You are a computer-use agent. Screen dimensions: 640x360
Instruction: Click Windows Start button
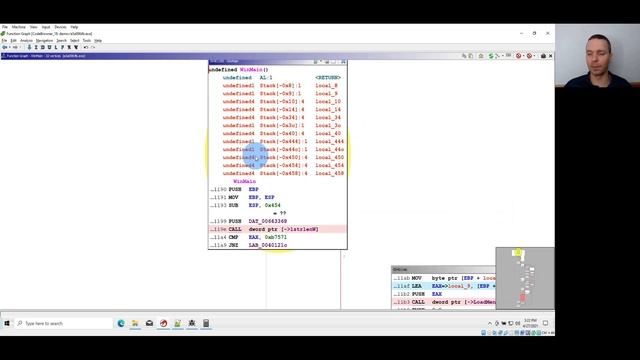7,323
